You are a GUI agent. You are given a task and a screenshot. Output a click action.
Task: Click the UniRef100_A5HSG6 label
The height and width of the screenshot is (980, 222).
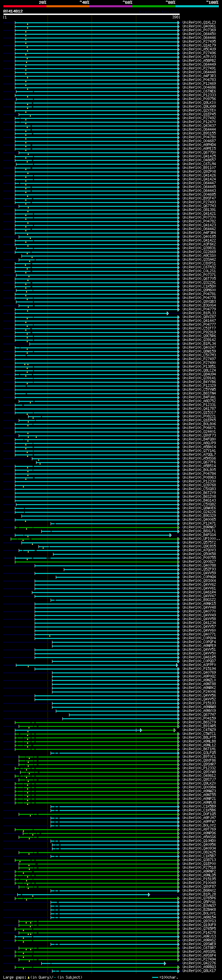pyautogui.click(x=199, y=459)
